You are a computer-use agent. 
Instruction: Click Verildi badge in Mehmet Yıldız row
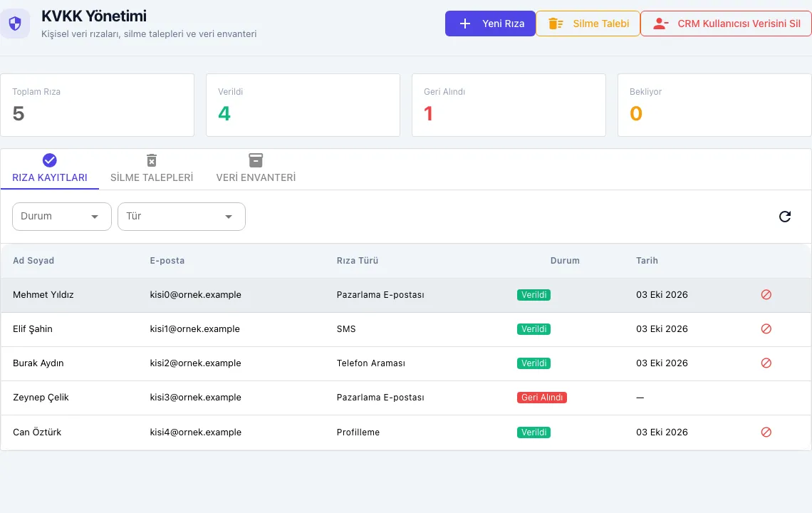(x=534, y=295)
